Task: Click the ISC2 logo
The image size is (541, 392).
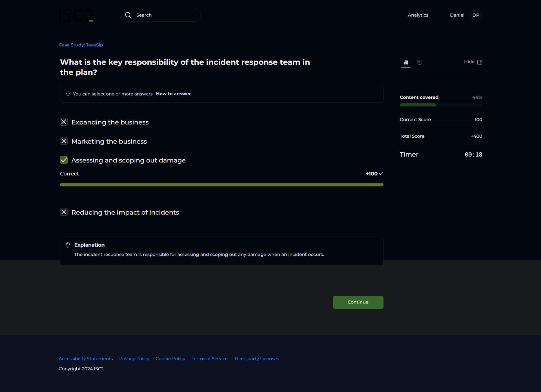Action: pos(76,15)
